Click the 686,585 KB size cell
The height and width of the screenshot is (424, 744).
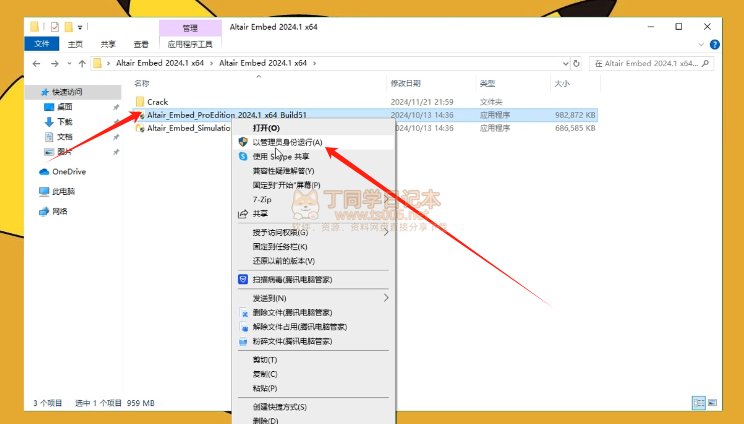pos(575,128)
